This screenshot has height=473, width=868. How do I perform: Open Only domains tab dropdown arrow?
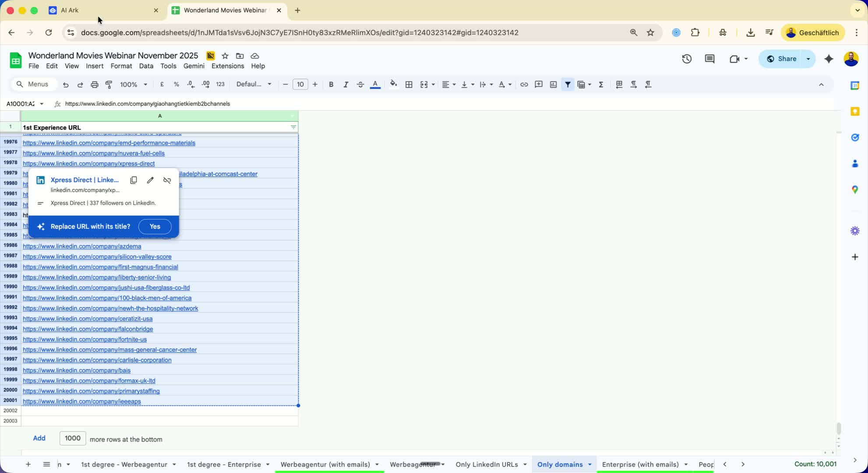589,464
